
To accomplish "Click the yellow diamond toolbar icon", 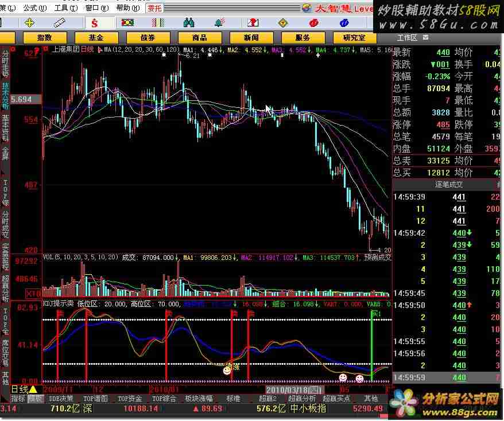I will pos(283,23).
